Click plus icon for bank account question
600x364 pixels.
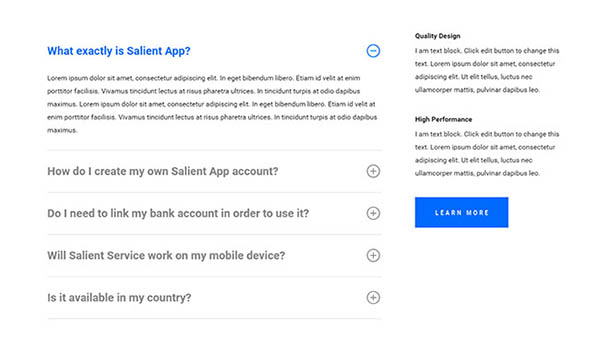[373, 213]
